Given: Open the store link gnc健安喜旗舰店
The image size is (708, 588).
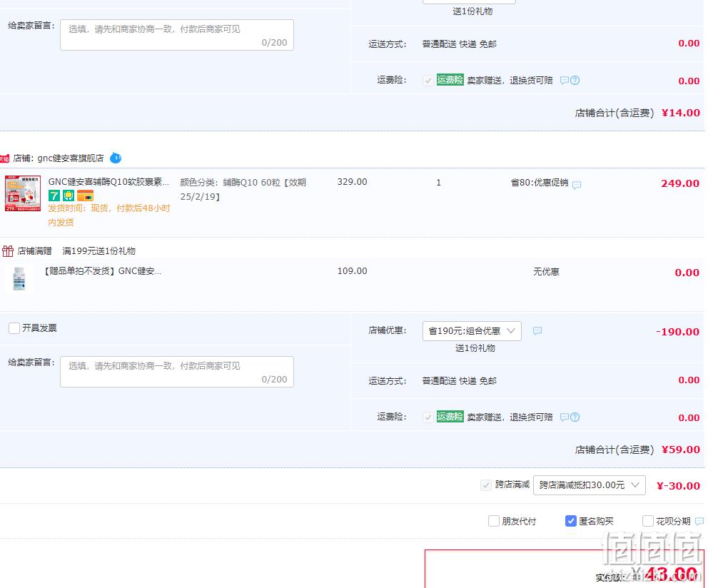Looking at the screenshot, I should point(71,158).
